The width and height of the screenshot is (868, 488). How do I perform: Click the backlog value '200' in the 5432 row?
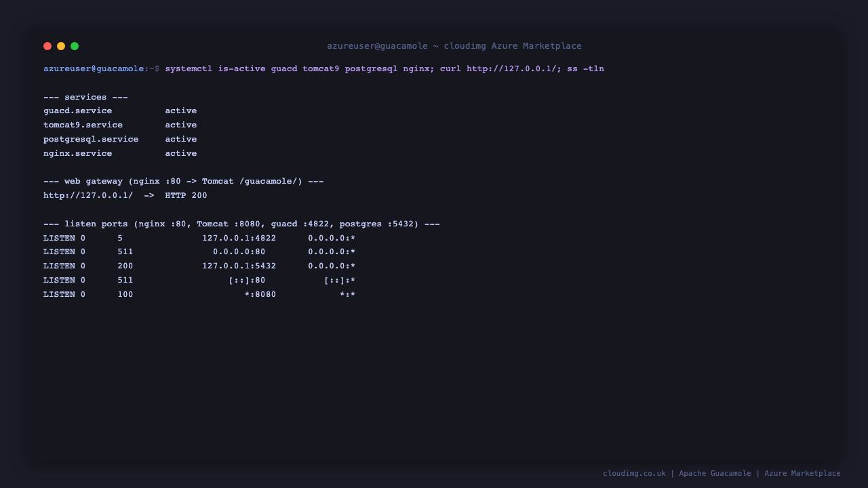125,266
